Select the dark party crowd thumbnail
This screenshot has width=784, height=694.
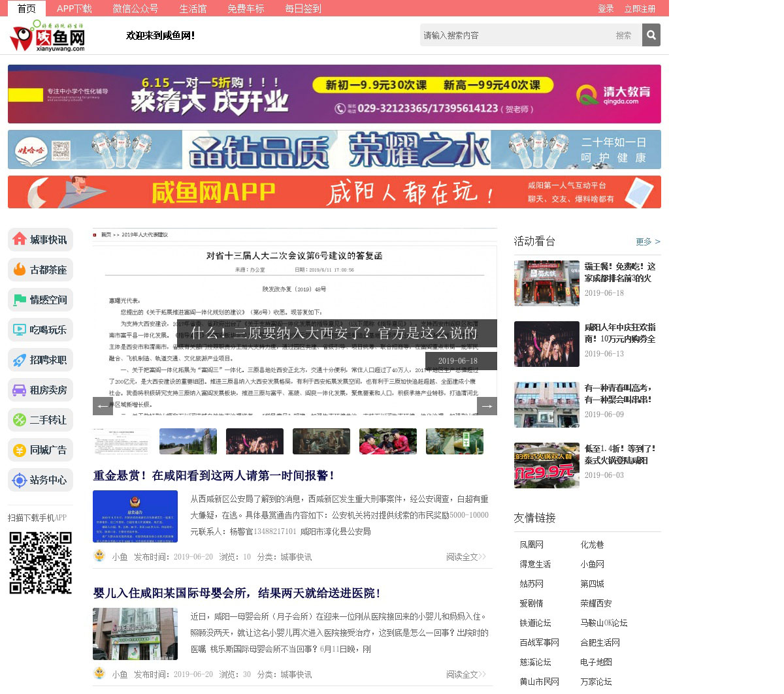coord(255,441)
